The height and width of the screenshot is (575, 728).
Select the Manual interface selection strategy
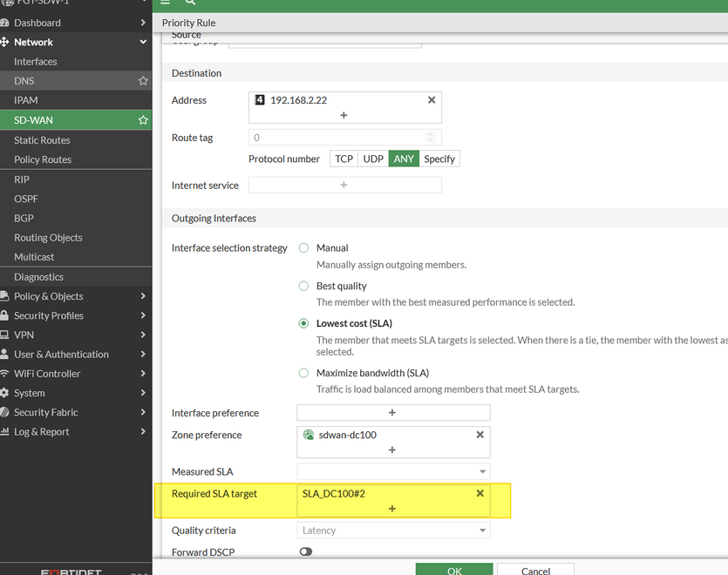pos(304,248)
